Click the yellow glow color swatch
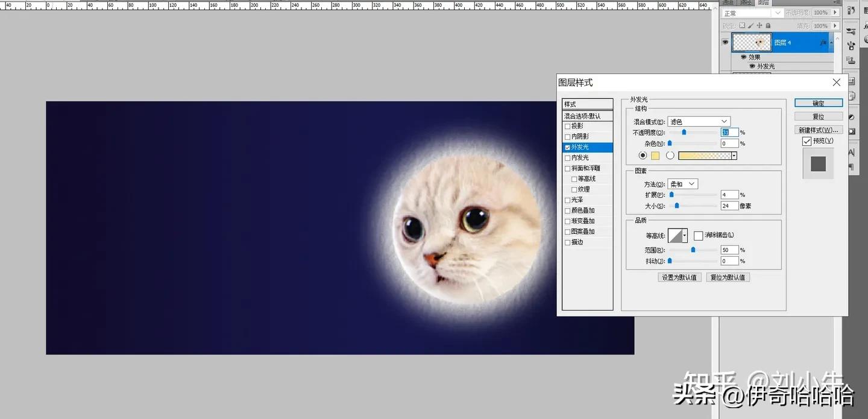This screenshot has width=868, height=419. (x=655, y=156)
